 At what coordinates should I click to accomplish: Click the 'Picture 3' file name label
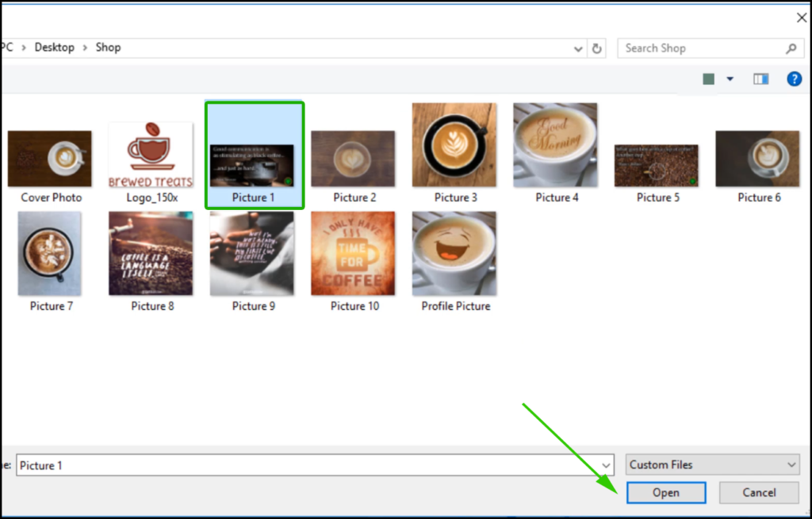click(456, 197)
